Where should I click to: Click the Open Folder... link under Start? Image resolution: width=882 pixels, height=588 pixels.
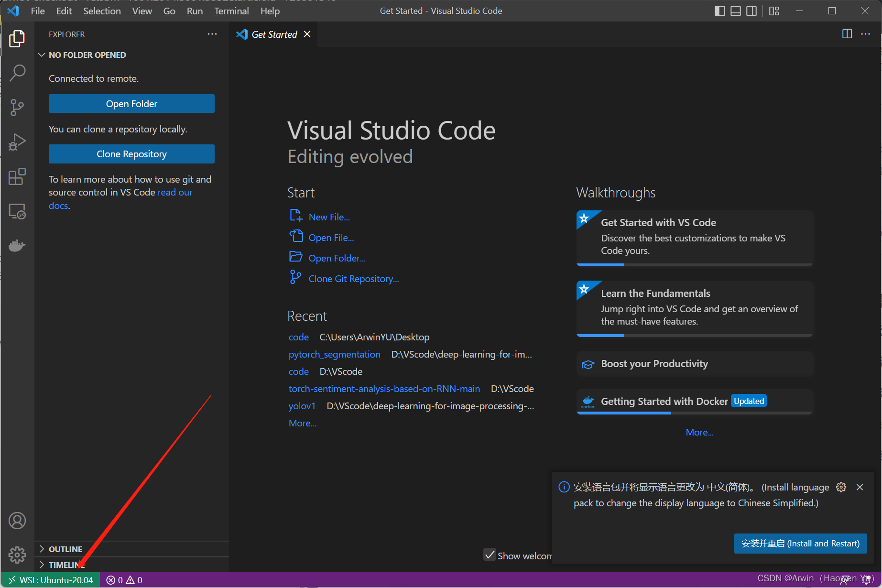click(x=337, y=258)
